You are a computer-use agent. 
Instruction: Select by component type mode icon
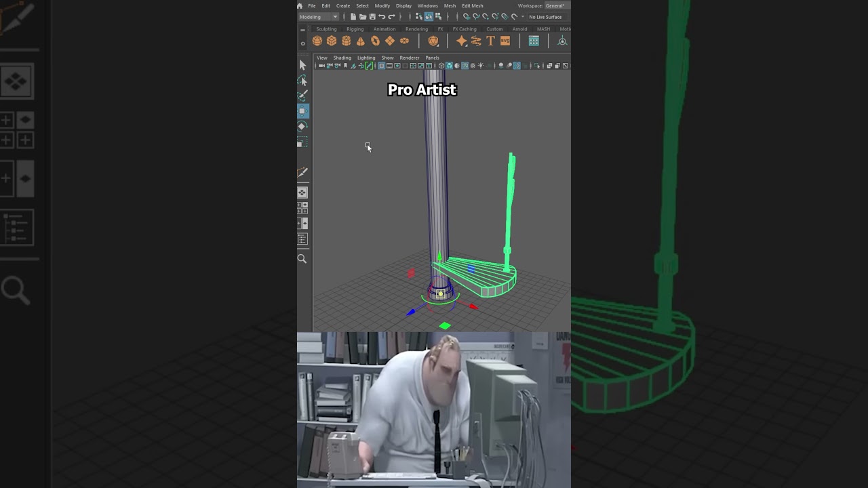pyautogui.click(x=438, y=17)
